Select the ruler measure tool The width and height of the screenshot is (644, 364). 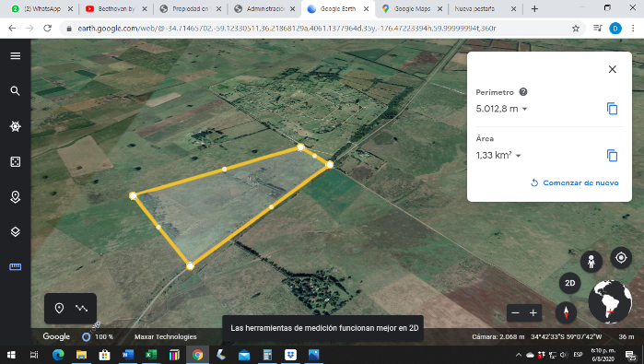(15, 267)
